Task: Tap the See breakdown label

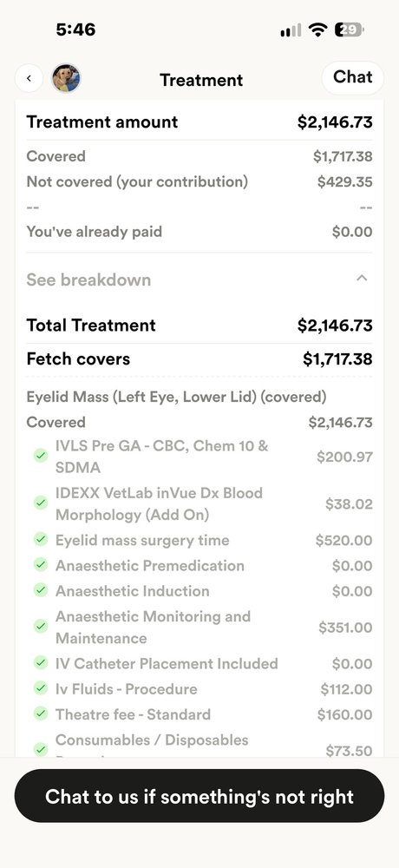Action: click(x=88, y=279)
